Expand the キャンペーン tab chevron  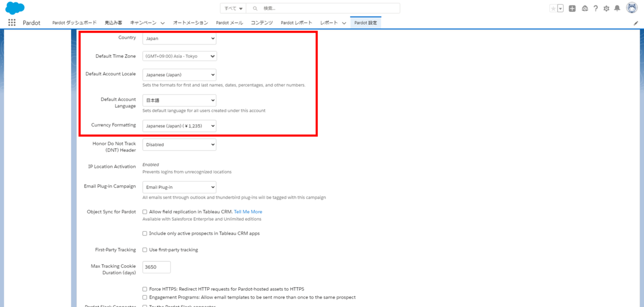(163, 23)
